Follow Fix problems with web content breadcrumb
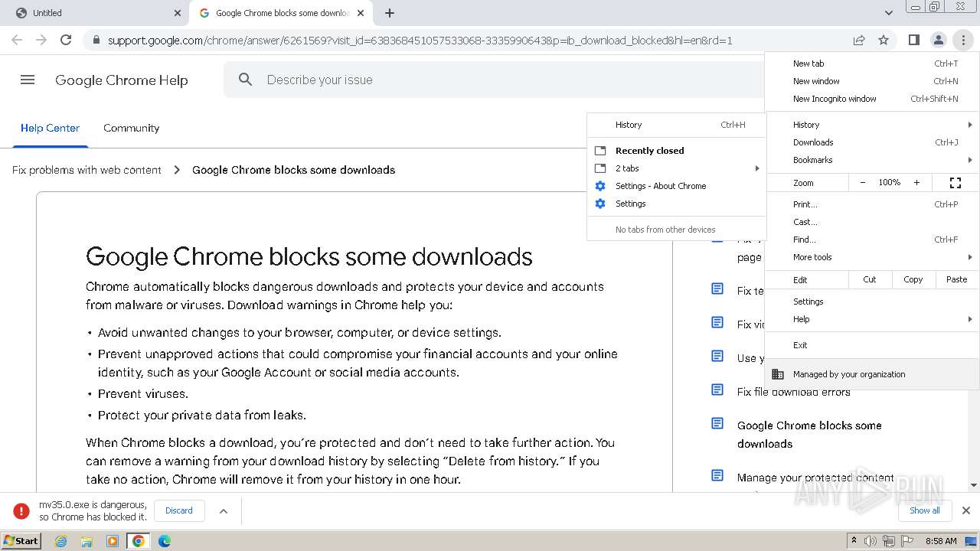 click(x=87, y=170)
